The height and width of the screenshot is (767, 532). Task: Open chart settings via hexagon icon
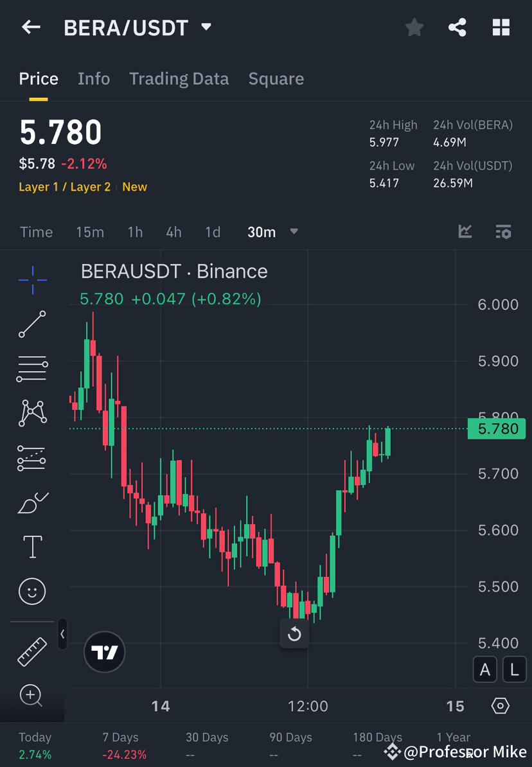502,706
